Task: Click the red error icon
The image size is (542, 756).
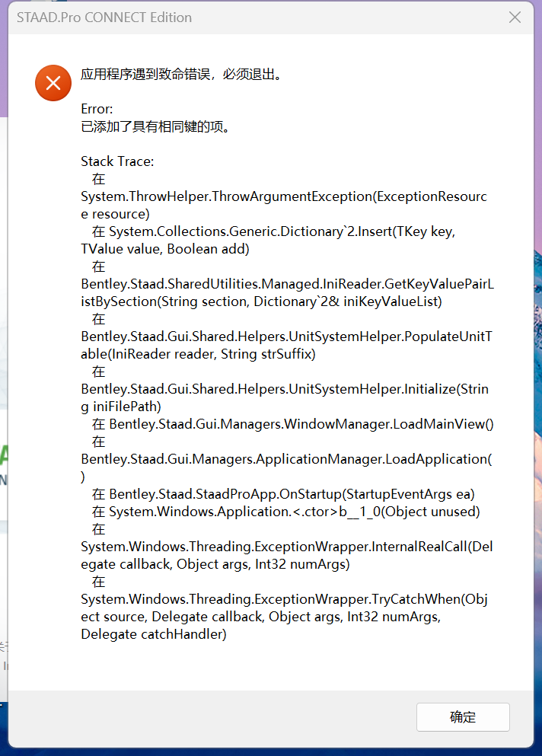Action: 53,83
